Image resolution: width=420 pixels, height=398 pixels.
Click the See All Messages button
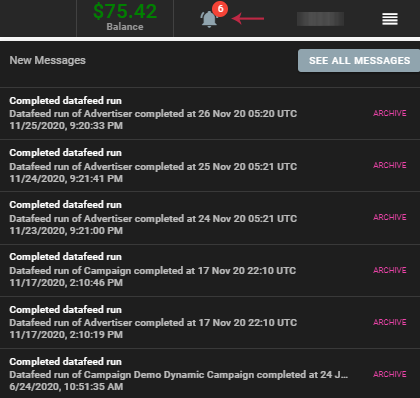[x=359, y=61]
